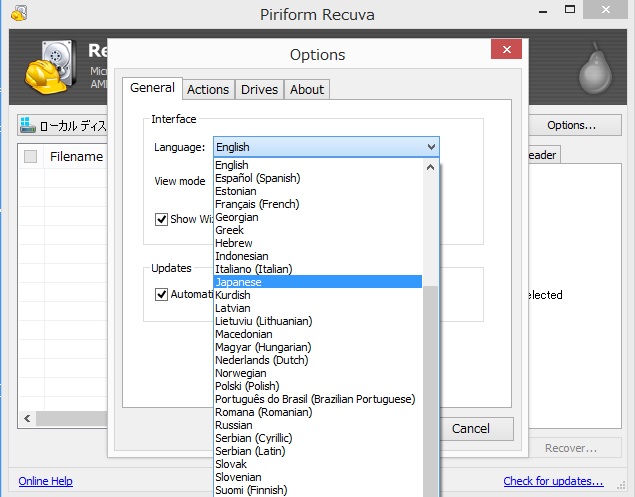Pick Nederlands (Dutch) option
635x497 pixels.
click(318, 360)
